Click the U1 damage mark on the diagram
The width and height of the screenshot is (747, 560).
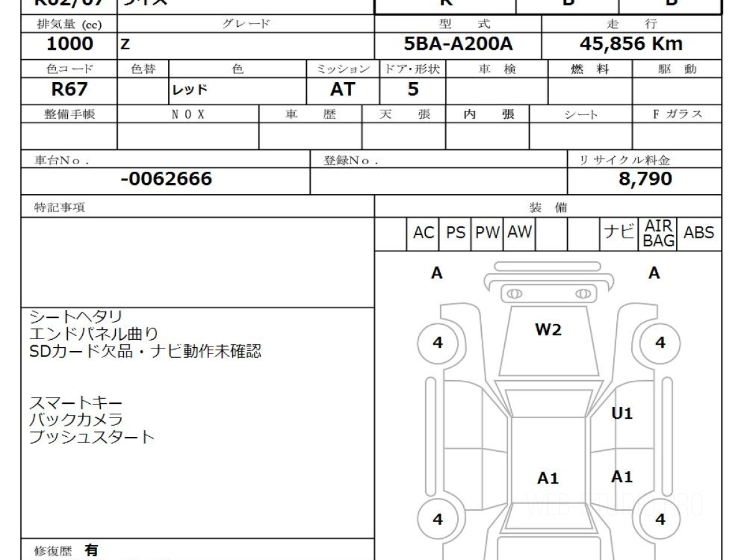(622, 413)
